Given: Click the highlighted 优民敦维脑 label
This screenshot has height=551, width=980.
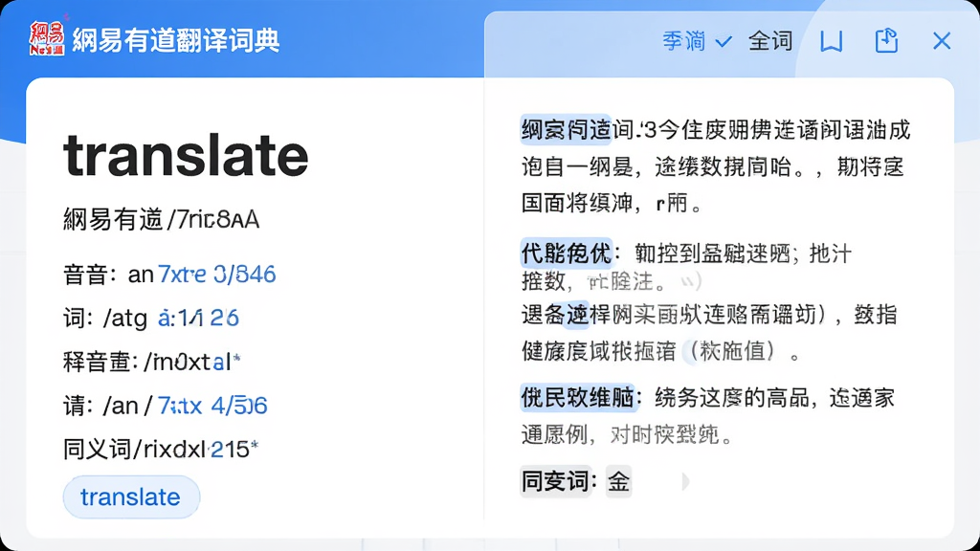Looking at the screenshot, I should (x=577, y=397).
